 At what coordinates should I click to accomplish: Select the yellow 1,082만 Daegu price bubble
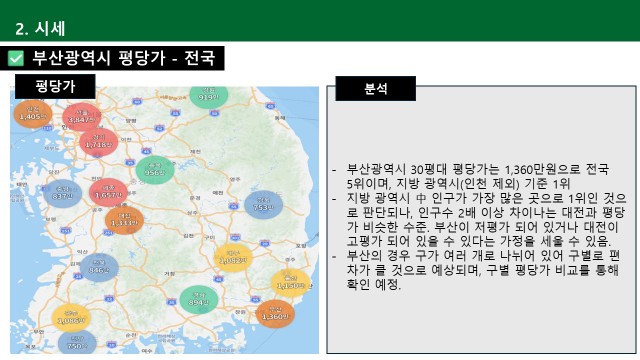(x=233, y=258)
